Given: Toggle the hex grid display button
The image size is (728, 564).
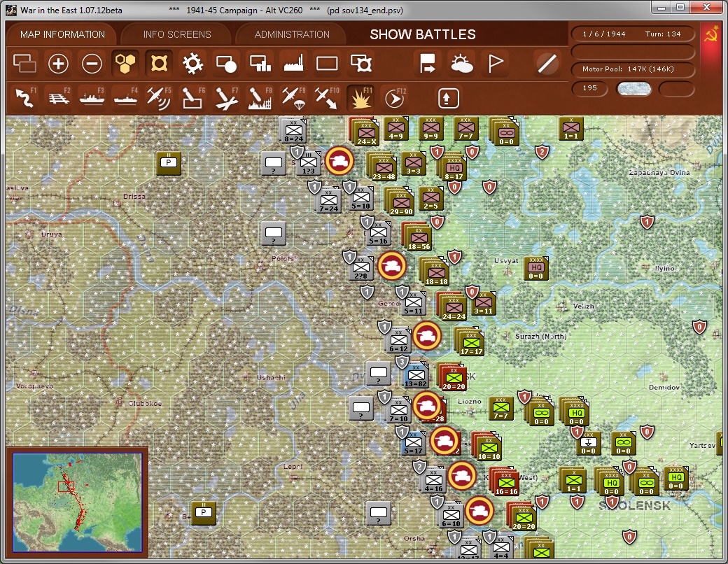Looking at the screenshot, I should pyautogui.click(x=125, y=63).
